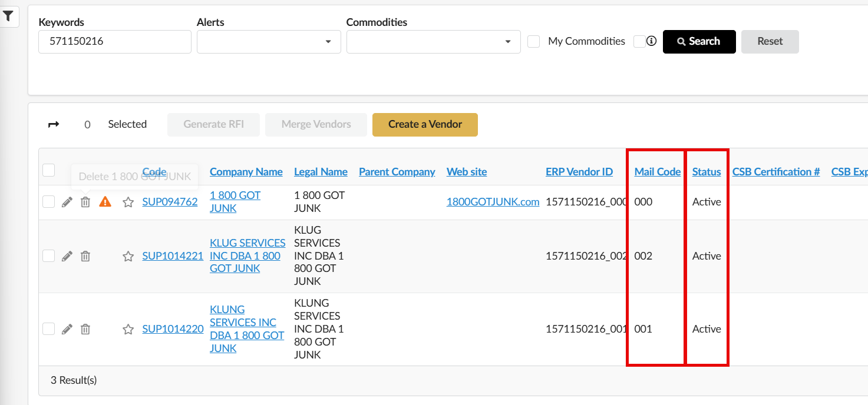The height and width of the screenshot is (405, 868).
Task: Delete vendor SUP1014221 with trash icon
Action: (85, 256)
